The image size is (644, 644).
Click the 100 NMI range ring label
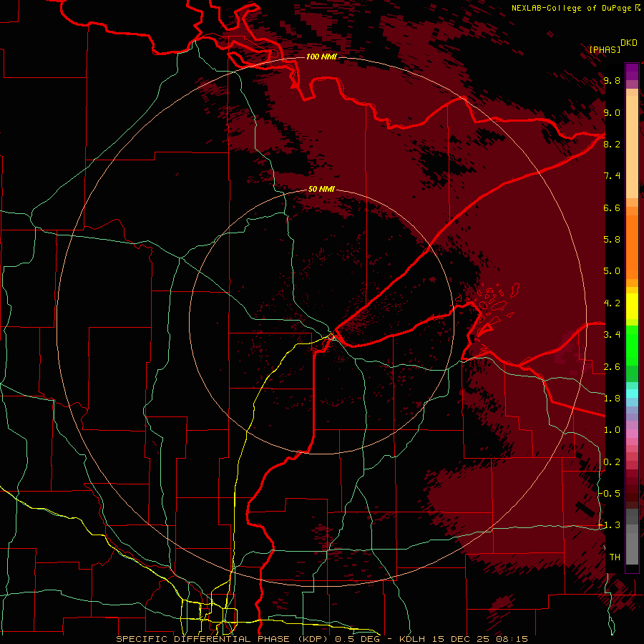tap(321, 57)
